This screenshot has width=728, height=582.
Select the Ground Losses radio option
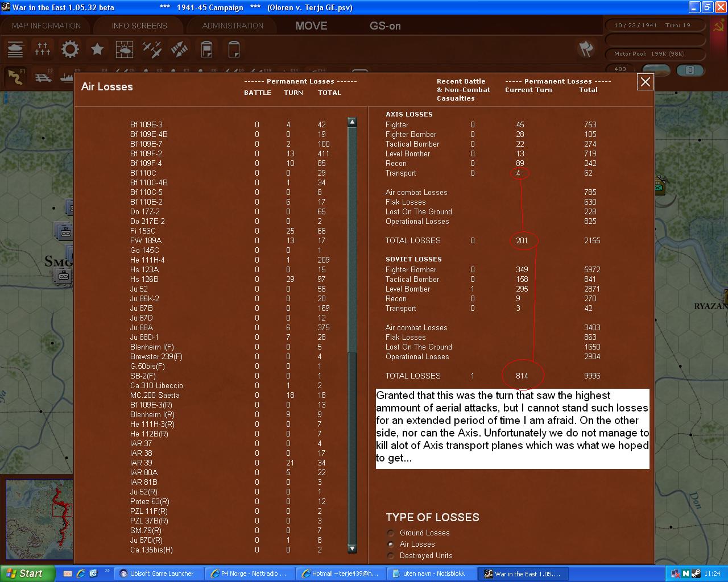[419, 533]
